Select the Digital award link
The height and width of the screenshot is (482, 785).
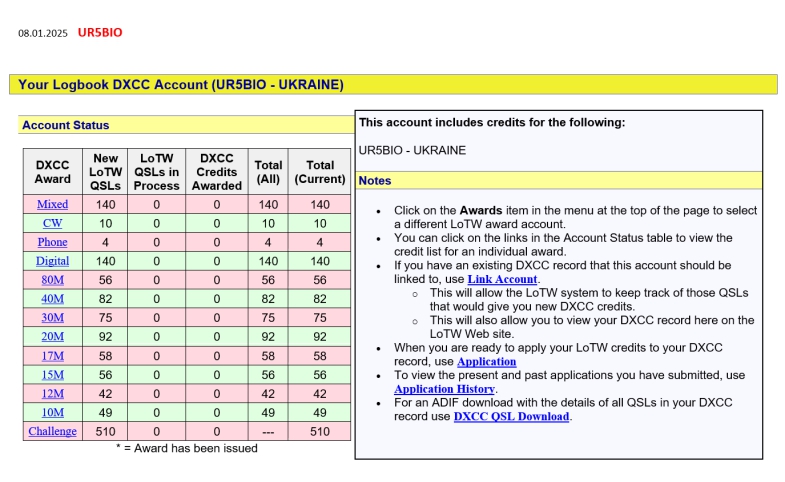click(x=52, y=261)
